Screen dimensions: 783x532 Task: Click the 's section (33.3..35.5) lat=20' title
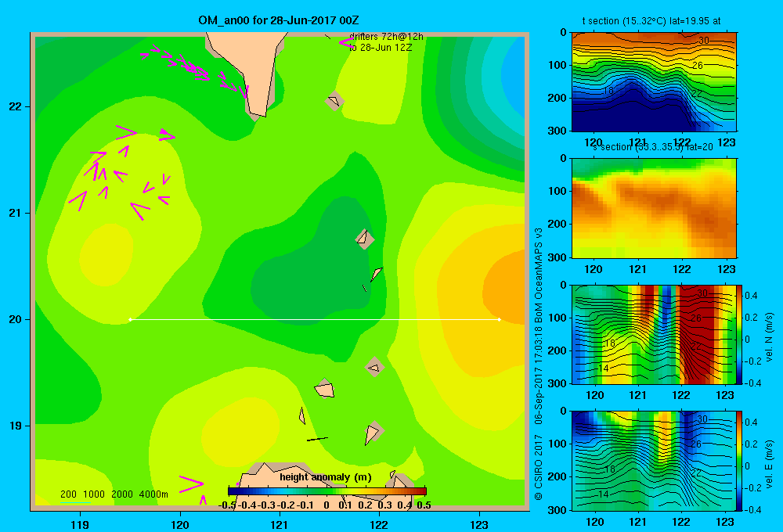(x=653, y=147)
